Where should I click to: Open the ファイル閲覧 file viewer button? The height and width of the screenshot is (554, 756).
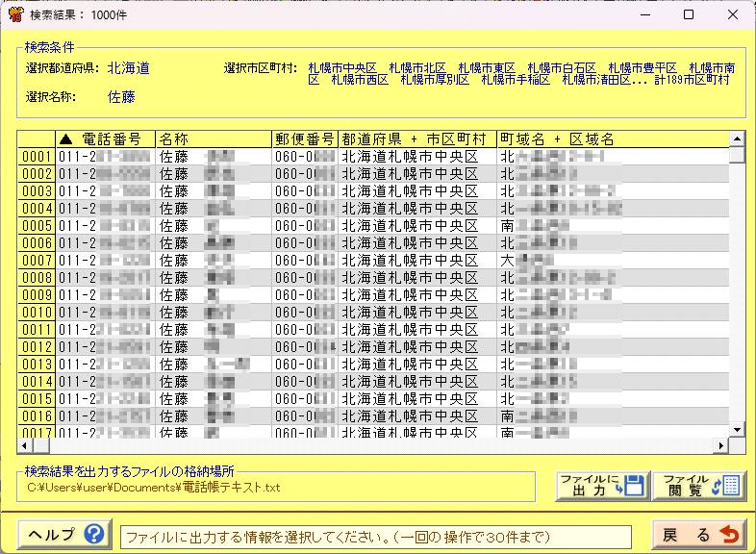tap(700, 486)
